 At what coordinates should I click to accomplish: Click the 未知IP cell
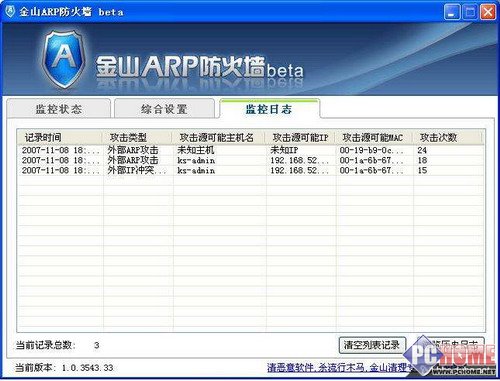(x=284, y=150)
